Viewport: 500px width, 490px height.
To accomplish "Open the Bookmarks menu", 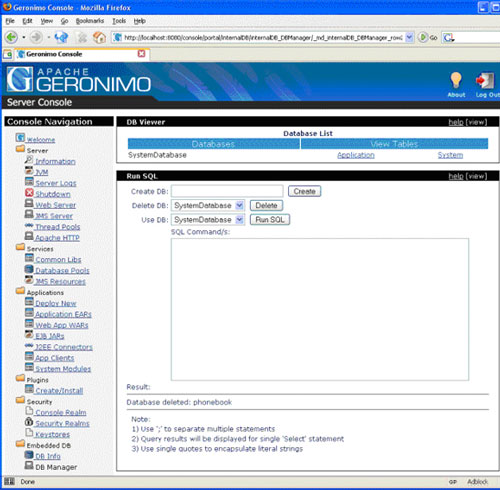I will (x=90, y=21).
